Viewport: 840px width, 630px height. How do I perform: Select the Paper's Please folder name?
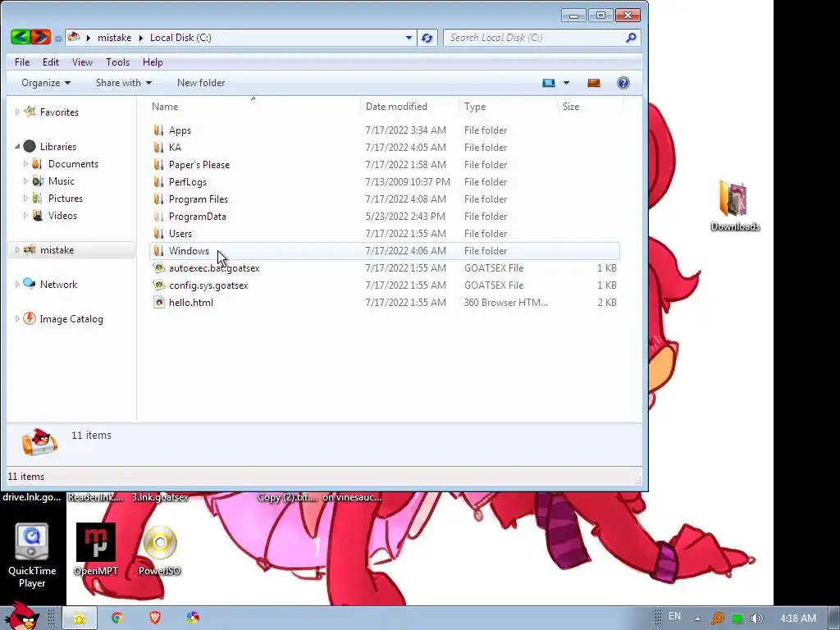pyautogui.click(x=199, y=164)
